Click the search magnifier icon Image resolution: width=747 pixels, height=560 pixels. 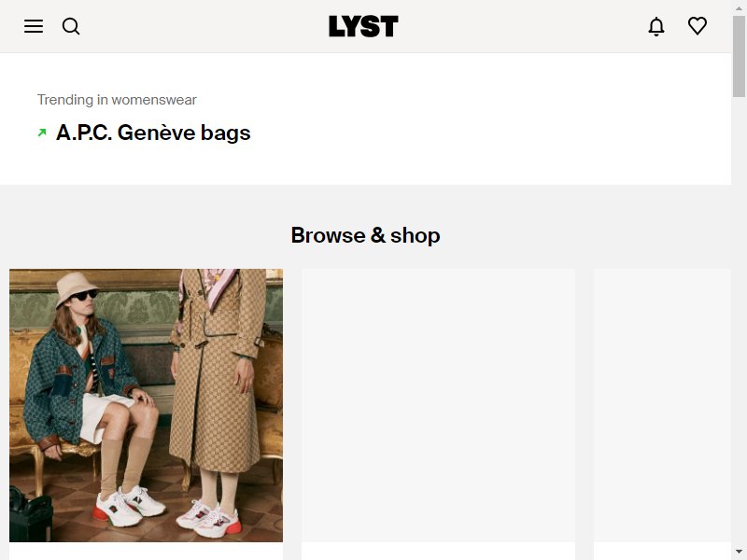[71, 26]
